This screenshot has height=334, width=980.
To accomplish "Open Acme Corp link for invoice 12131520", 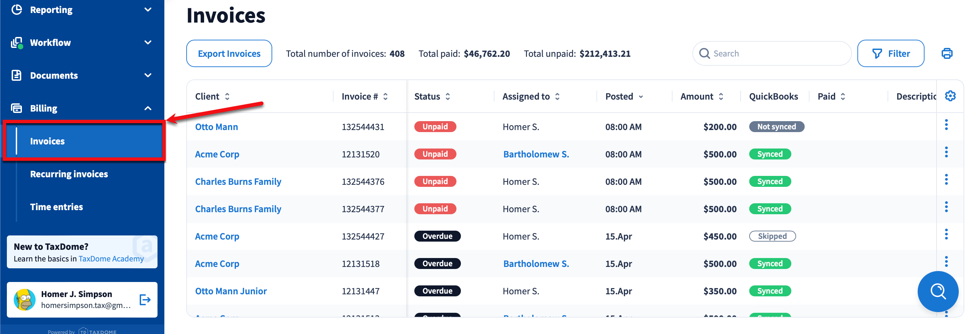I will (x=217, y=154).
